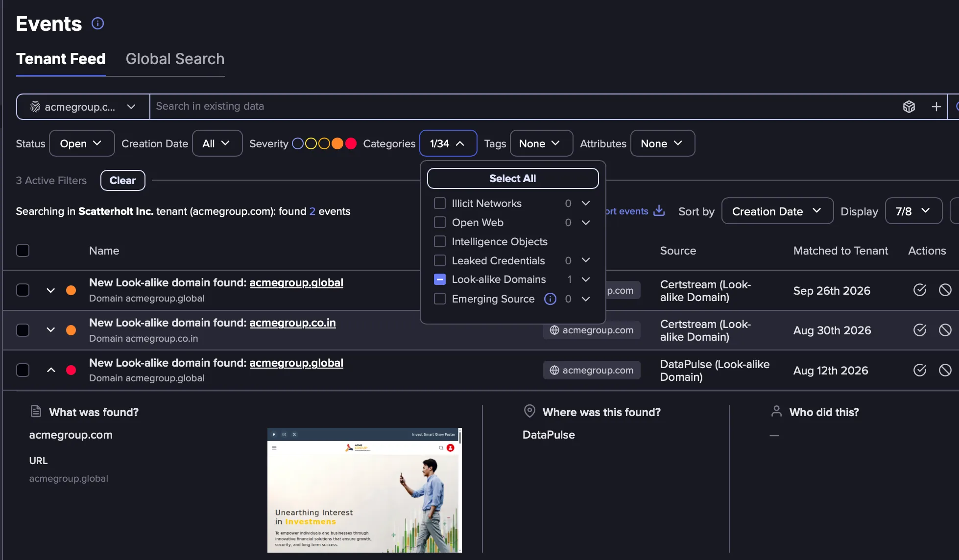Image resolution: width=959 pixels, height=560 pixels.
Task: Dismiss the Sep 26th 2026 event
Action: [945, 290]
